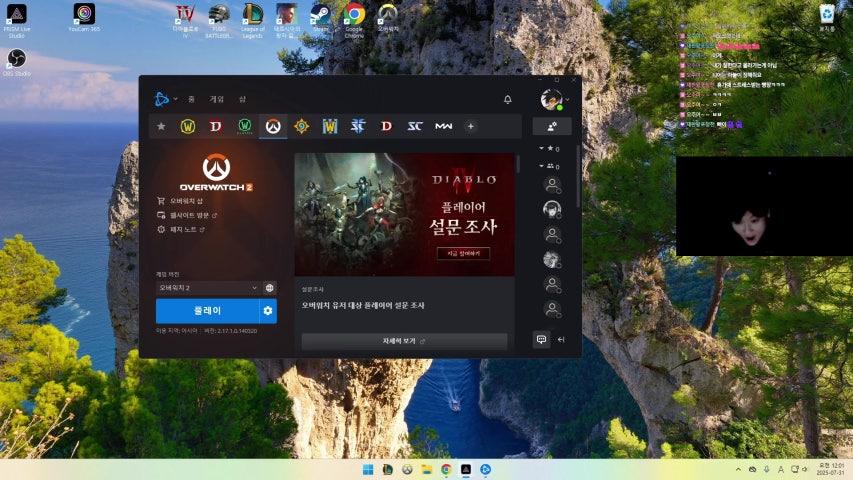Open the Recycle Bin on desktop

point(827,17)
